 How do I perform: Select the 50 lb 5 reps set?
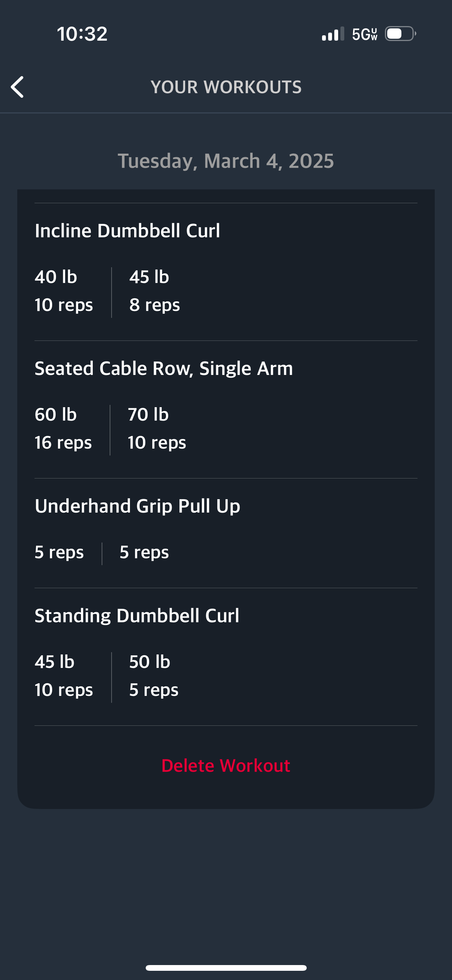[x=154, y=676]
